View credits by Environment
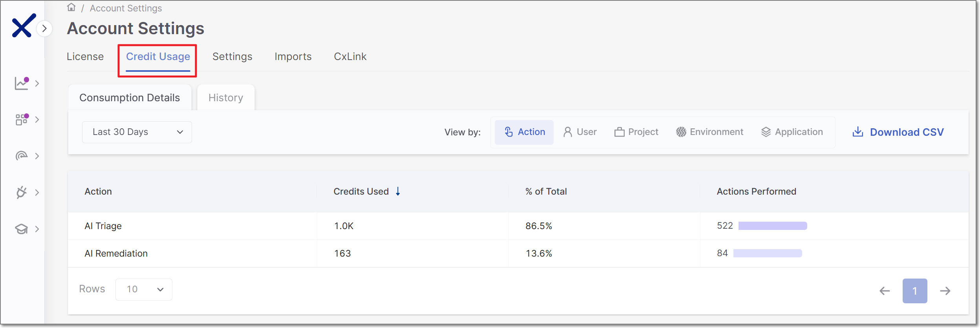980x328 pixels. 709,132
